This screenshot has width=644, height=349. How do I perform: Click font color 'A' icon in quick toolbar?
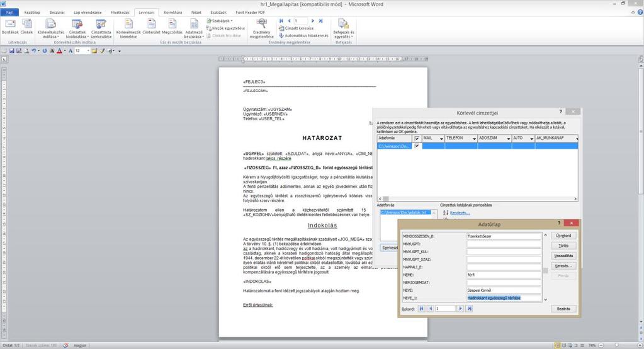point(59,51)
